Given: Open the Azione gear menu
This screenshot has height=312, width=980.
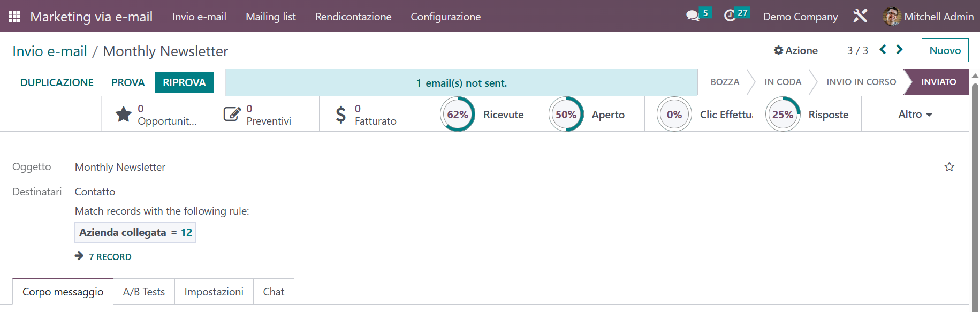Looking at the screenshot, I should (796, 50).
